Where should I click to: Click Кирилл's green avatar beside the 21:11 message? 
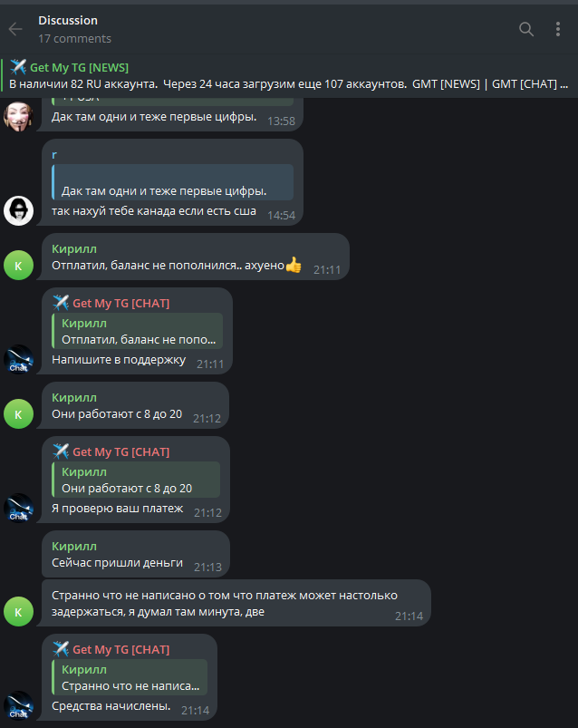point(18,265)
